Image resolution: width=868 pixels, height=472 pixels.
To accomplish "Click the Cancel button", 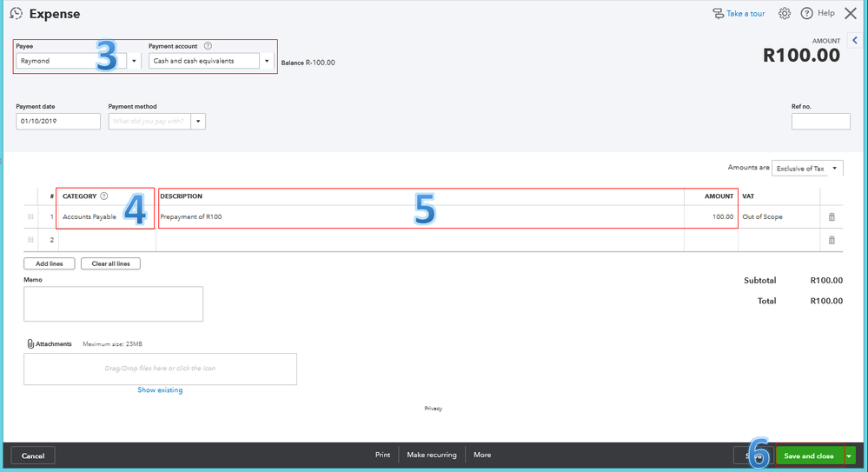I will coord(33,456).
